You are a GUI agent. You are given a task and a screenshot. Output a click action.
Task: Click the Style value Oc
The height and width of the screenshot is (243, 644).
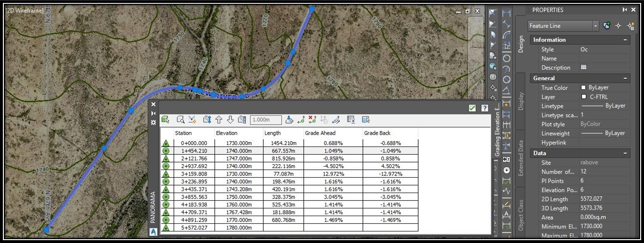click(584, 49)
